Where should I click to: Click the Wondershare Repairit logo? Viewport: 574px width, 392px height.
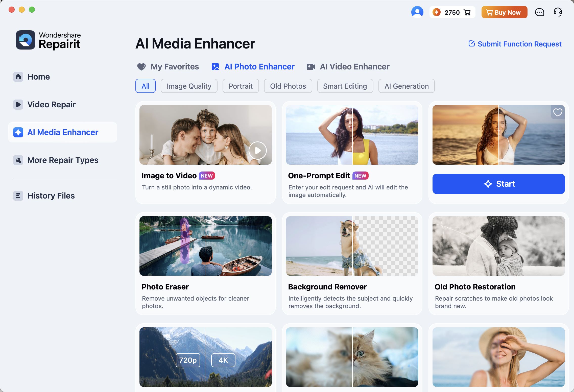pyautogui.click(x=48, y=40)
